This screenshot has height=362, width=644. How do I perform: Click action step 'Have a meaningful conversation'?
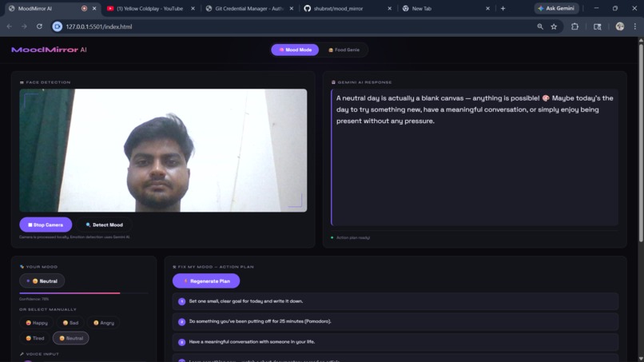396,342
